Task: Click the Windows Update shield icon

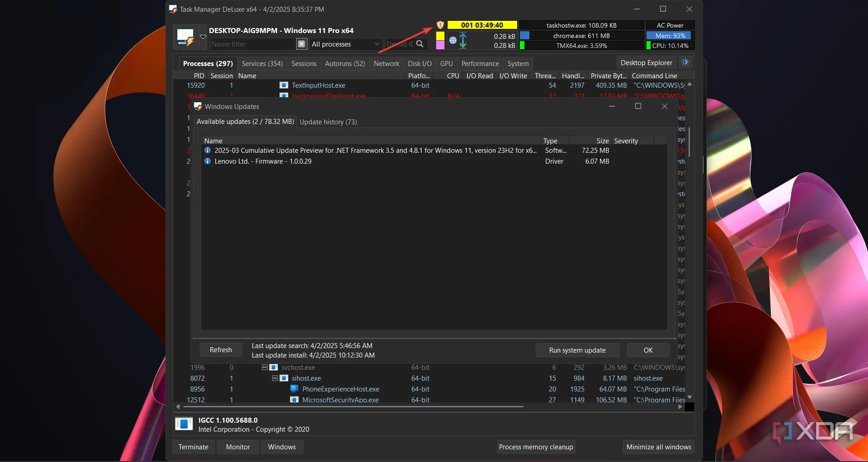Action: [x=440, y=25]
